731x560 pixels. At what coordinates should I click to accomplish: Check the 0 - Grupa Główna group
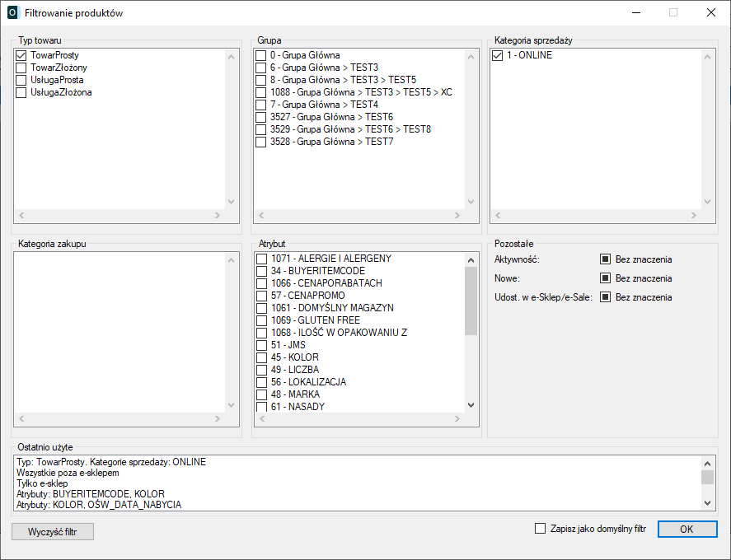[261, 55]
